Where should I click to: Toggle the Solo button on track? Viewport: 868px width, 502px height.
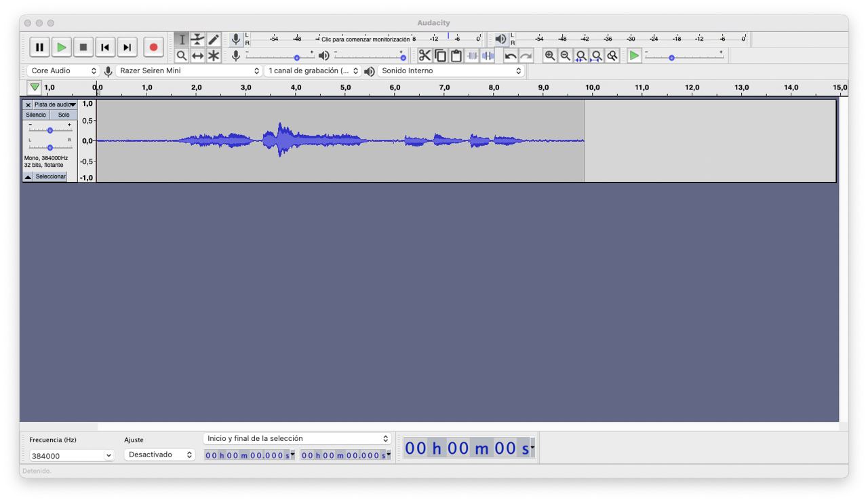(64, 115)
